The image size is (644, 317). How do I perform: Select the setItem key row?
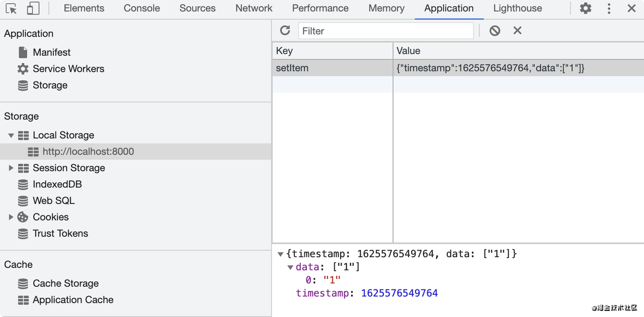coord(332,68)
